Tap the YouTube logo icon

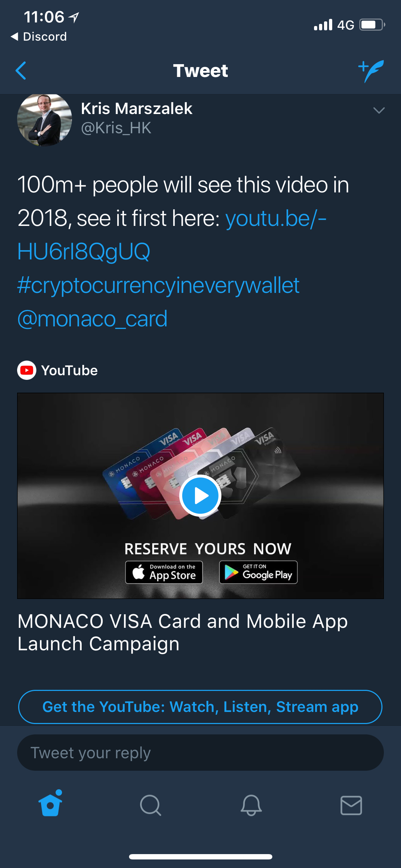tap(27, 371)
